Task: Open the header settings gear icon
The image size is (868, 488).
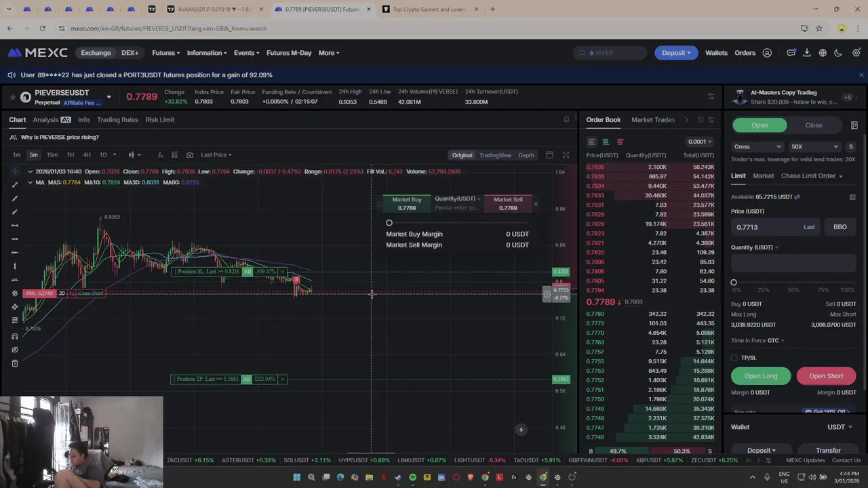Action: (x=856, y=53)
